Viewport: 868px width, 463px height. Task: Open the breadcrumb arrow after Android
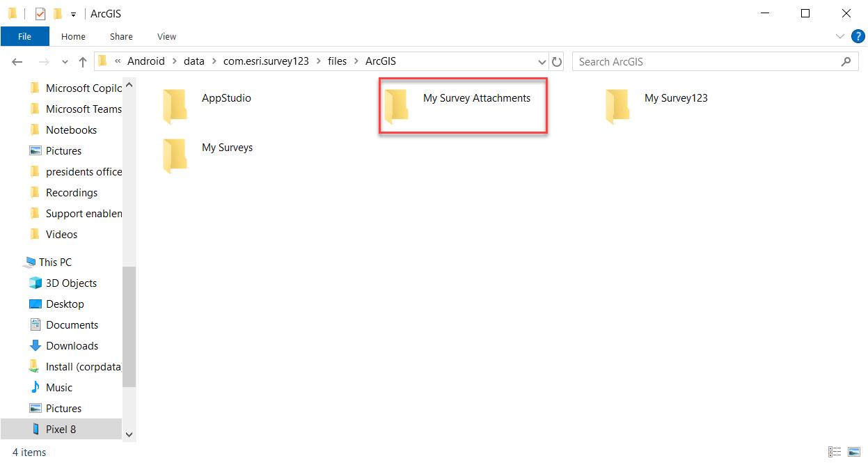175,61
